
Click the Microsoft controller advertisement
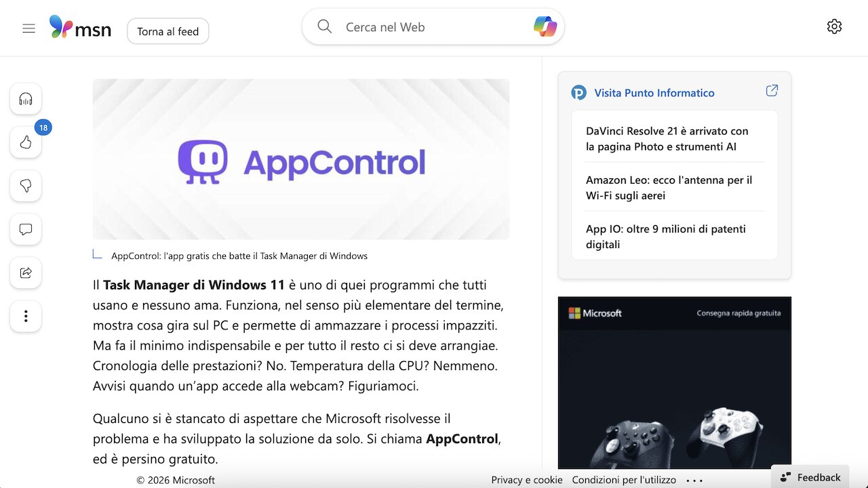[x=675, y=383]
